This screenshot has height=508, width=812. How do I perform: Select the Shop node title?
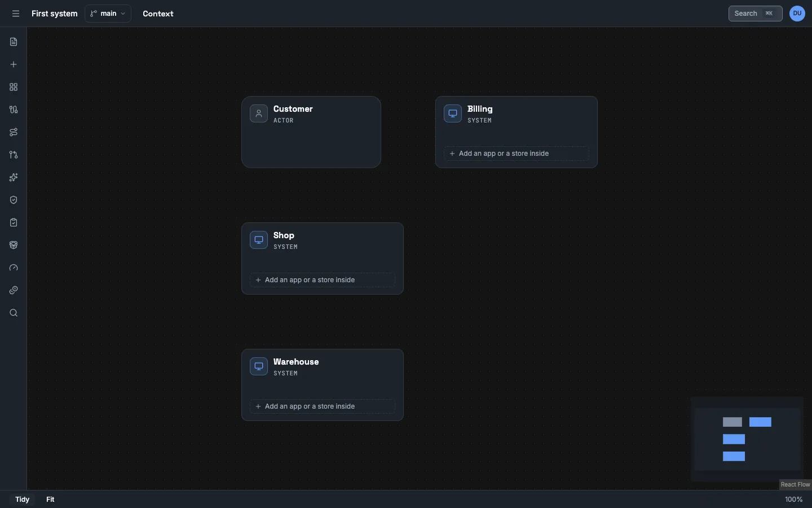284,235
